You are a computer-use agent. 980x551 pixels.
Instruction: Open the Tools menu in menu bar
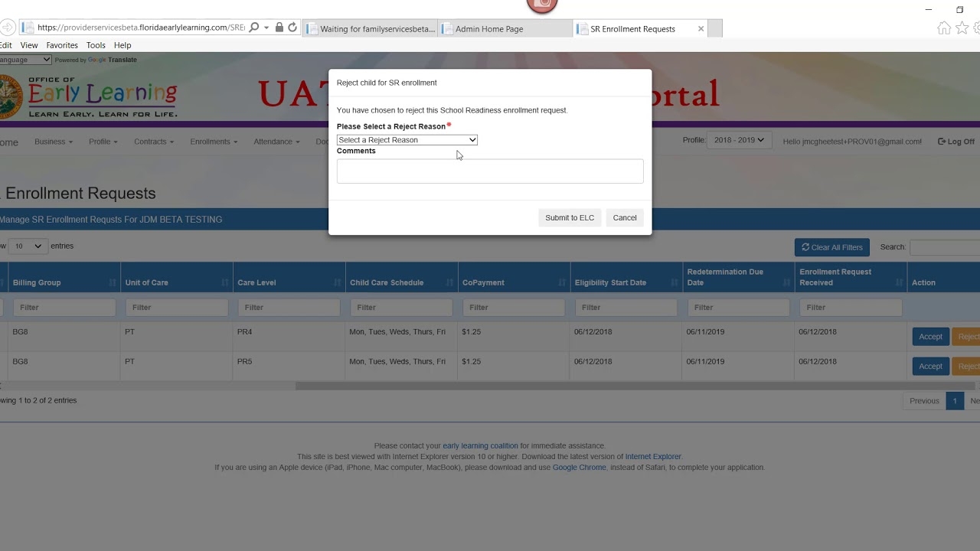click(96, 45)
